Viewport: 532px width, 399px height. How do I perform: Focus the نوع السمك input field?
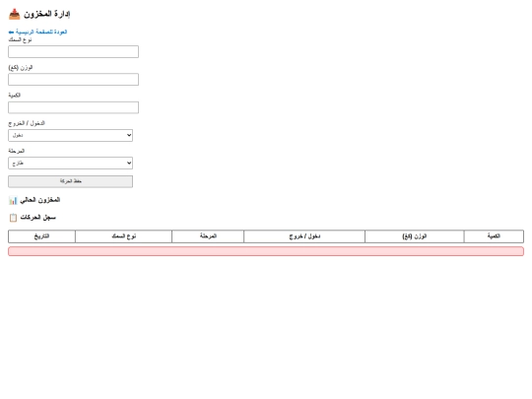73,51
